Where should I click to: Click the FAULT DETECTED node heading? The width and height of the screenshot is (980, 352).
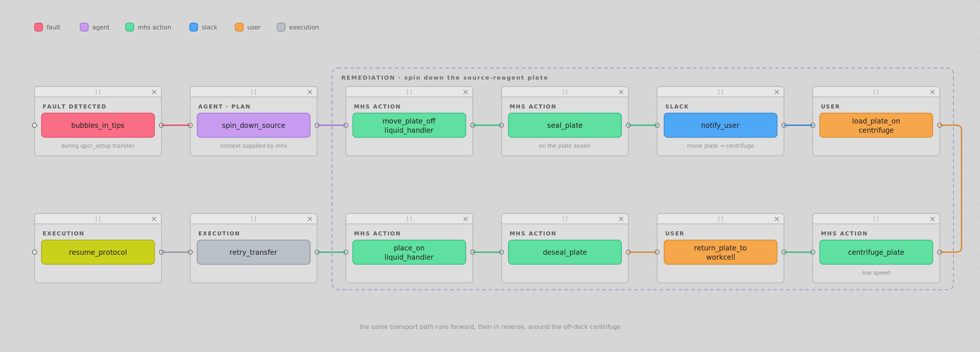[74, 107]
